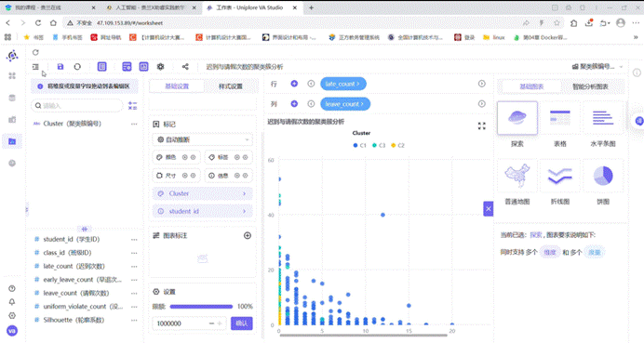Click browser reload button
The image size is (644, 343).
pyautogui.click(x=38, y=23)
